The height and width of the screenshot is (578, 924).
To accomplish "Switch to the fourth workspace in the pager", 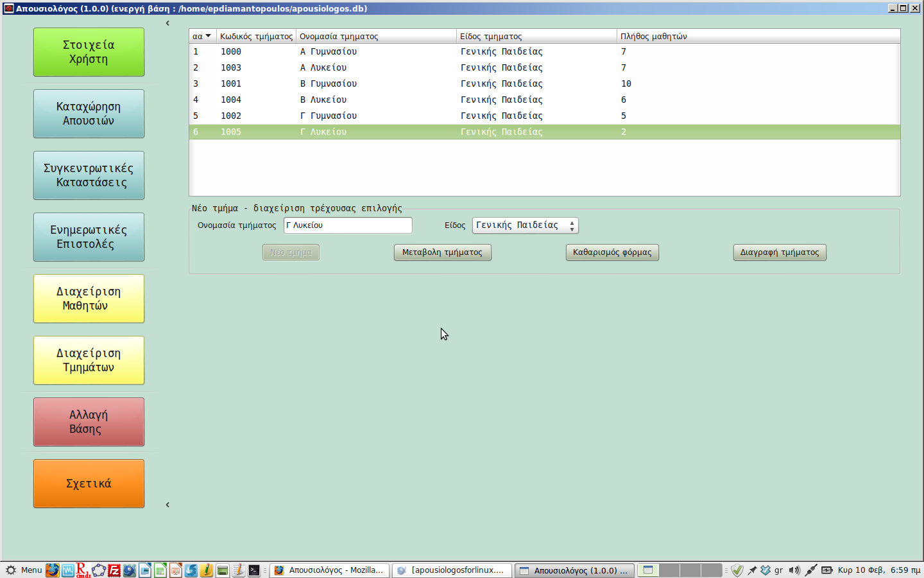I will (x=712, y=570).
